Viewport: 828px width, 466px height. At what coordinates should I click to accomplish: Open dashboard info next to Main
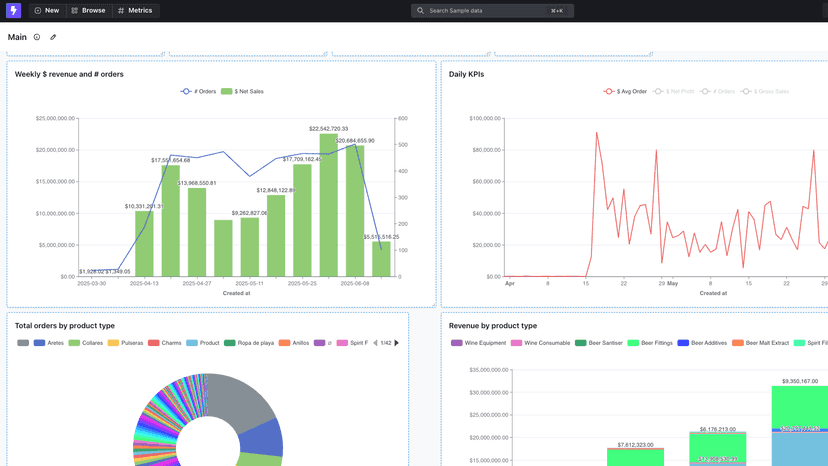click(x=37, y=37)
